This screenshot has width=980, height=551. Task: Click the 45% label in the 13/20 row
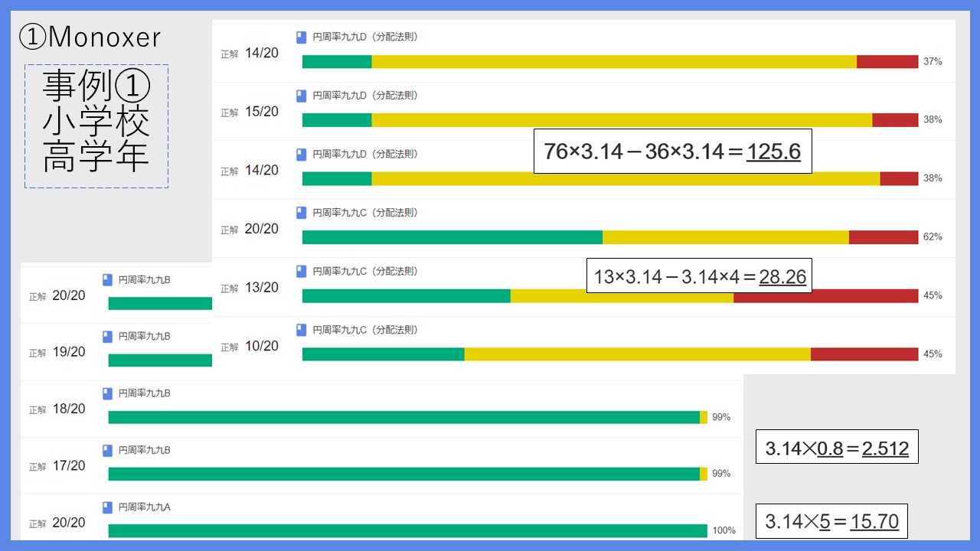coord(933,295)
